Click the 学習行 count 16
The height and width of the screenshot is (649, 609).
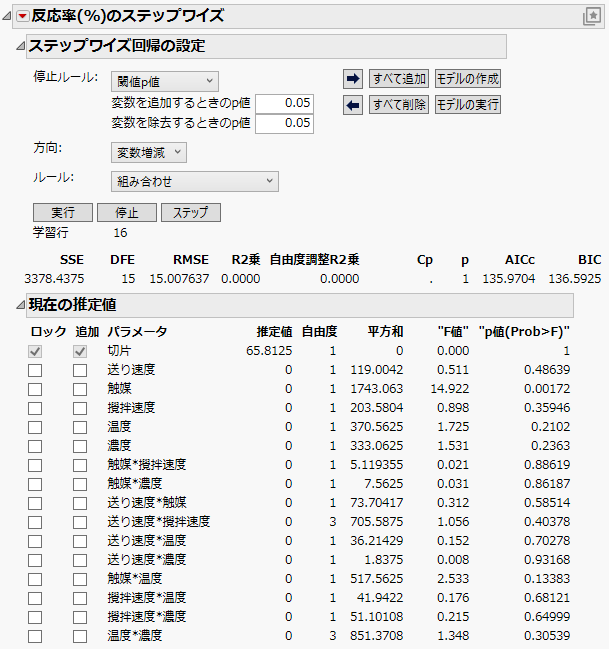pyautogui.click(x=120, y=233)
